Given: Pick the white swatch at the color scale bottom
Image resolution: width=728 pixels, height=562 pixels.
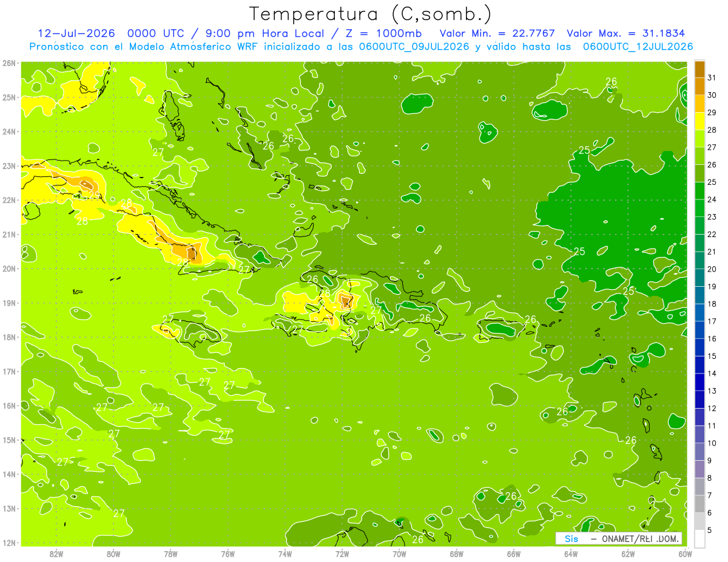Looking at the screenshot, I should [699, 538].
